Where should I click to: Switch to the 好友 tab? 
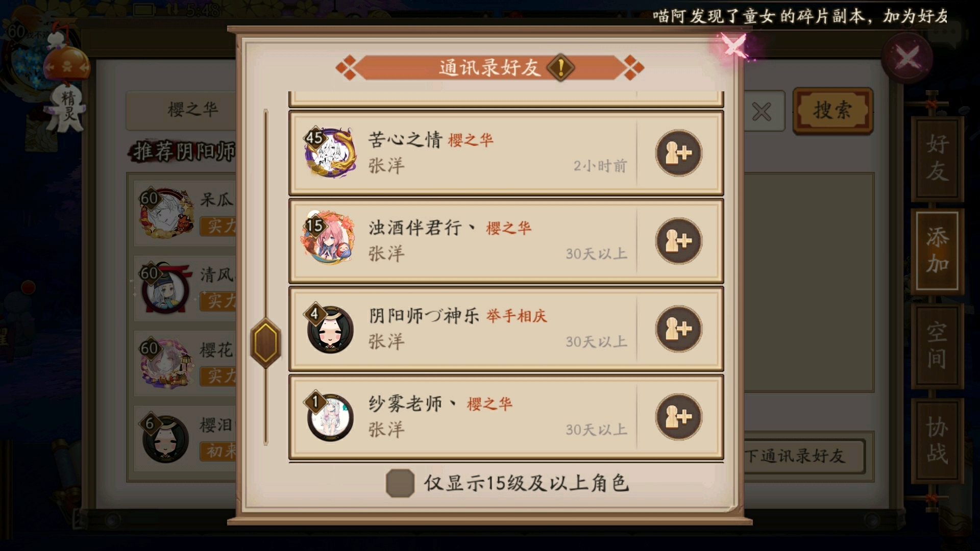click(x=937, y=158)
